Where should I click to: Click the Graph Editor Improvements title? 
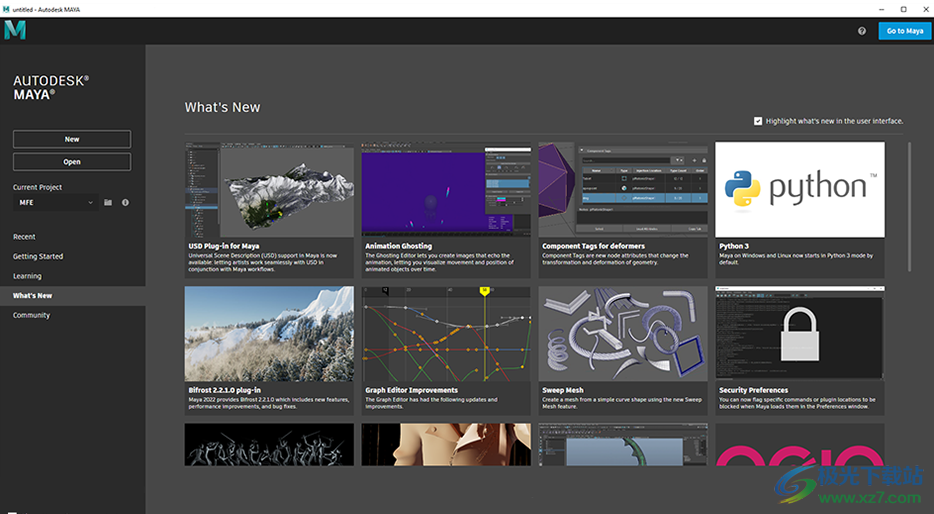point(412,390)
